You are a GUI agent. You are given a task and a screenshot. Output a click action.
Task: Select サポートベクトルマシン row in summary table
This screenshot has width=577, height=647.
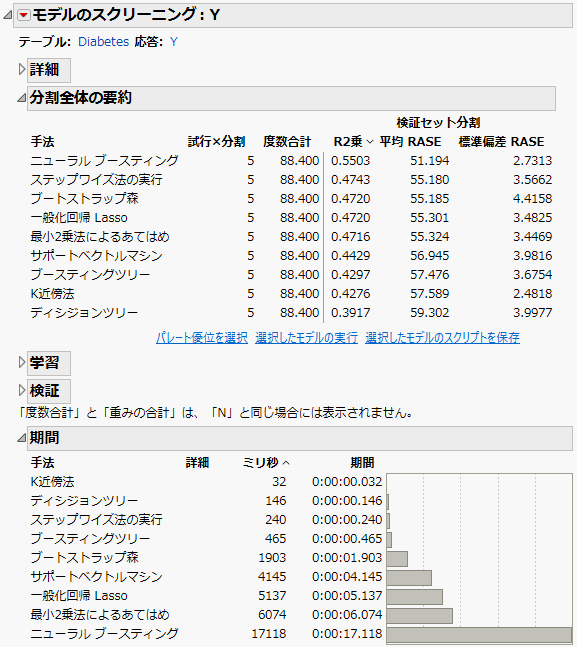[x=291, y=255]
